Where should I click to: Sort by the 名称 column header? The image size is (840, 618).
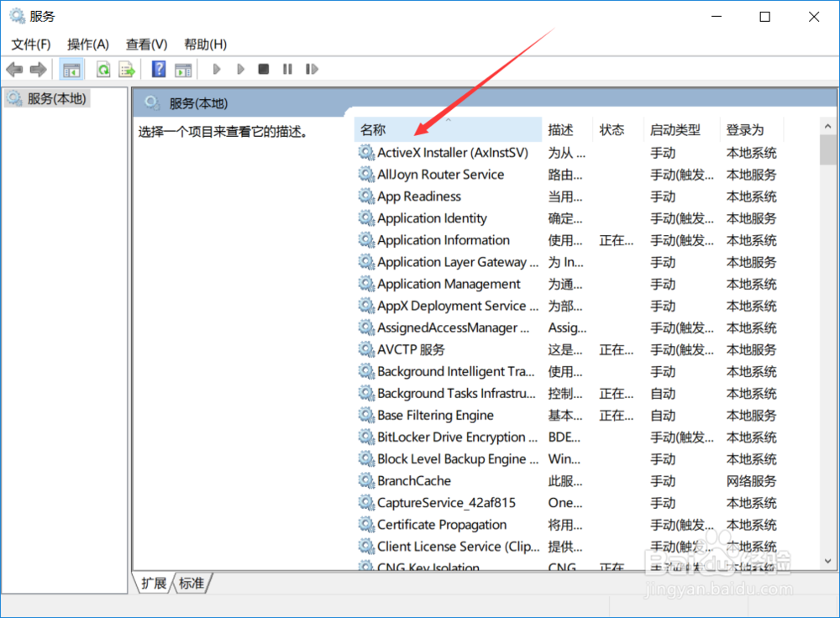[448, 129]
